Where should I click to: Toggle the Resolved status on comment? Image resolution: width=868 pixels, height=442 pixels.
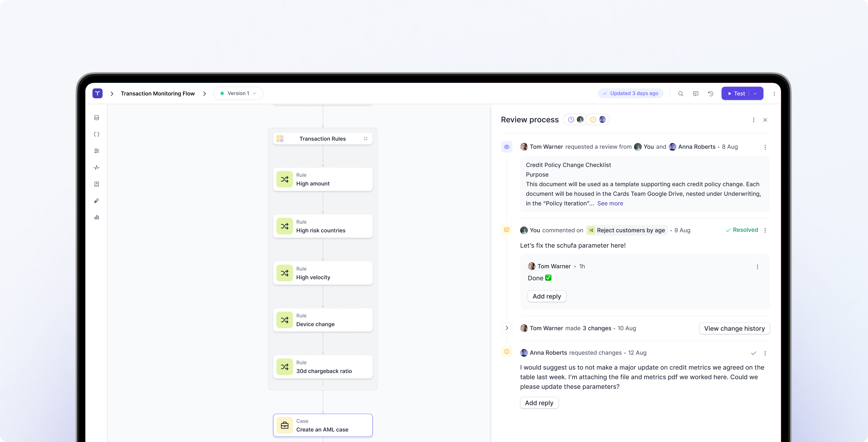point(742,230)
